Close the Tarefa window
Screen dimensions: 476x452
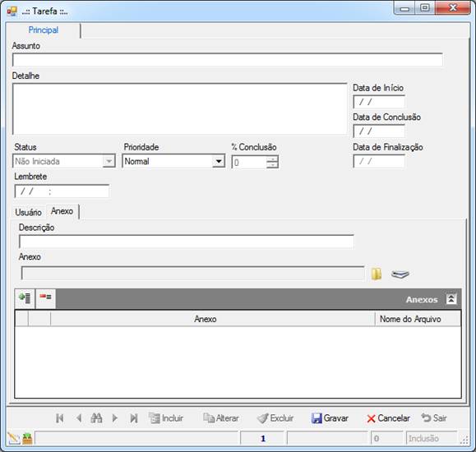(453, 8)
